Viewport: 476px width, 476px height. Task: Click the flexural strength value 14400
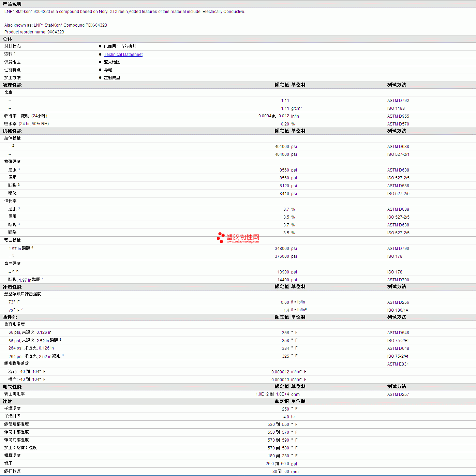(283, 280)
